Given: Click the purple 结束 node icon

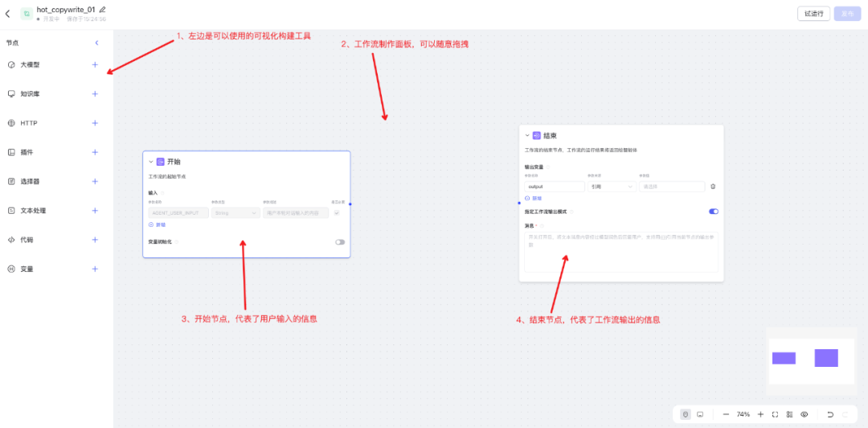Looking at the screenshot, I should 537,135.
